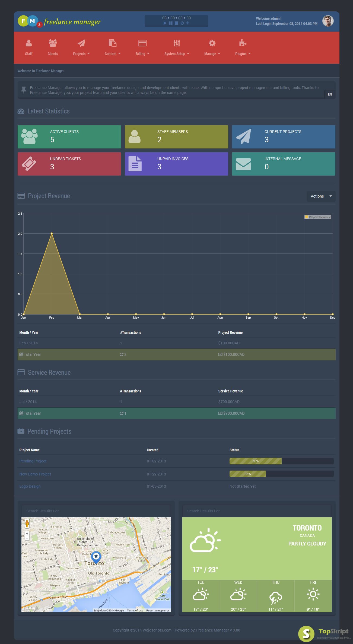Click the Content documents icon

pos(113,43)
